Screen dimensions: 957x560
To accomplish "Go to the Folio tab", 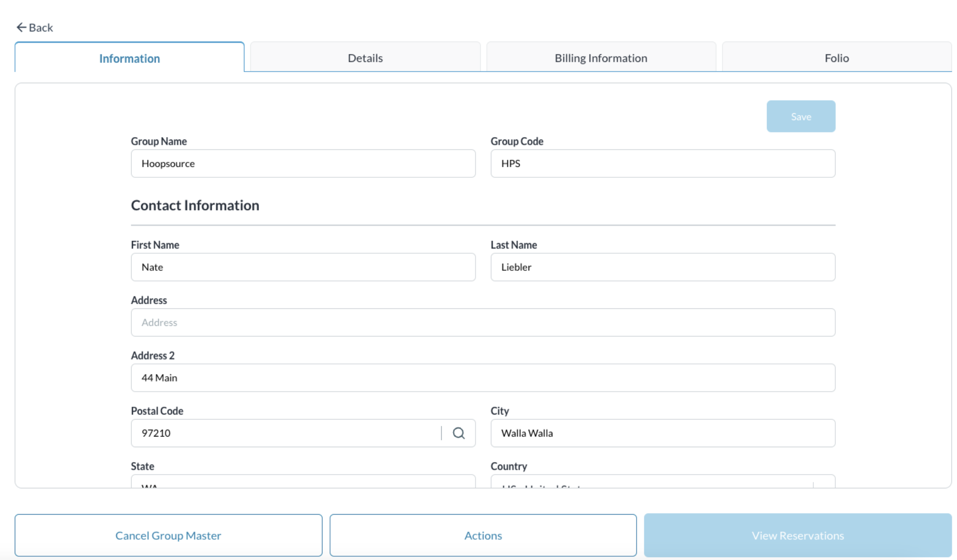I will 836,58.
